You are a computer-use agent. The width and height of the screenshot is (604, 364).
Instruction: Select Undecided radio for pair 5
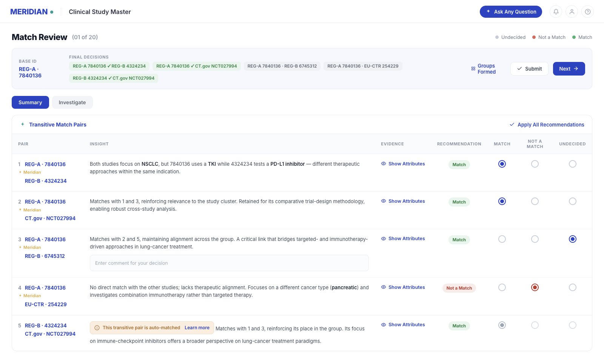click(573, 325)
